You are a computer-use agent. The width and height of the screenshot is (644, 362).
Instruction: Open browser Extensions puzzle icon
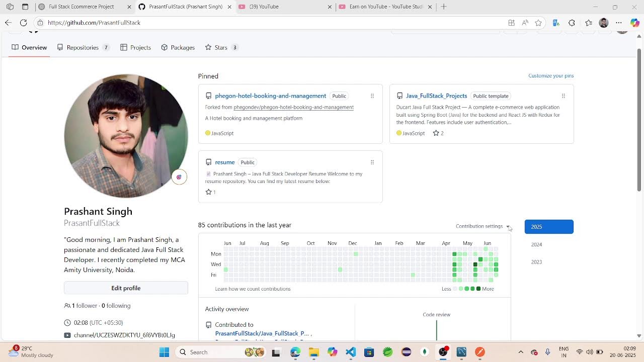[x=572, y=23]
